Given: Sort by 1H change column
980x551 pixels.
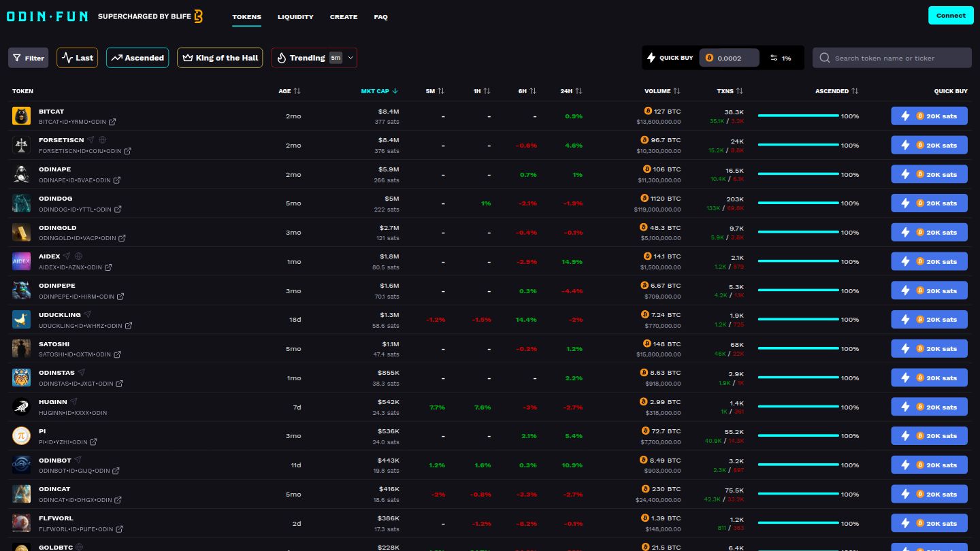Looking at the screenshot, I should pos(482,91).
